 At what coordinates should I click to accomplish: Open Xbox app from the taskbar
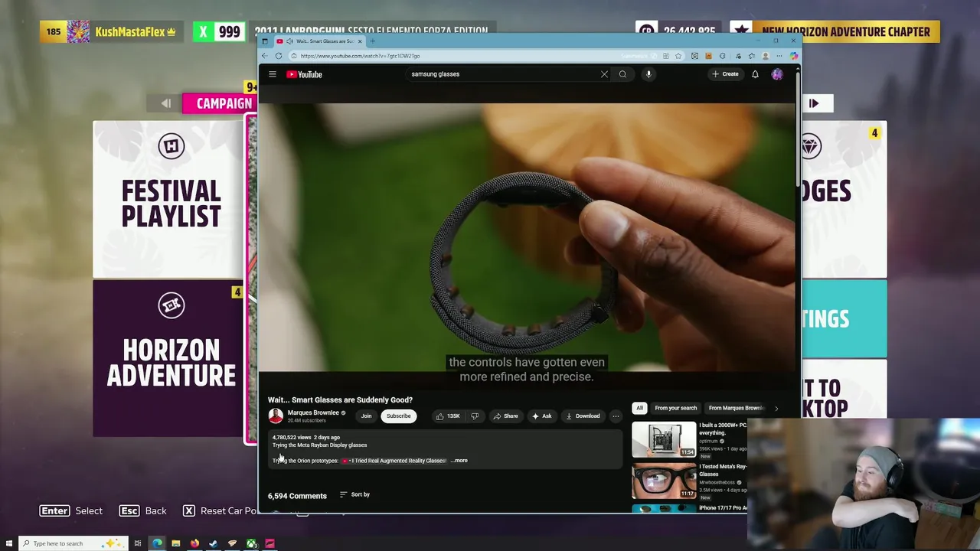(251, 543)
